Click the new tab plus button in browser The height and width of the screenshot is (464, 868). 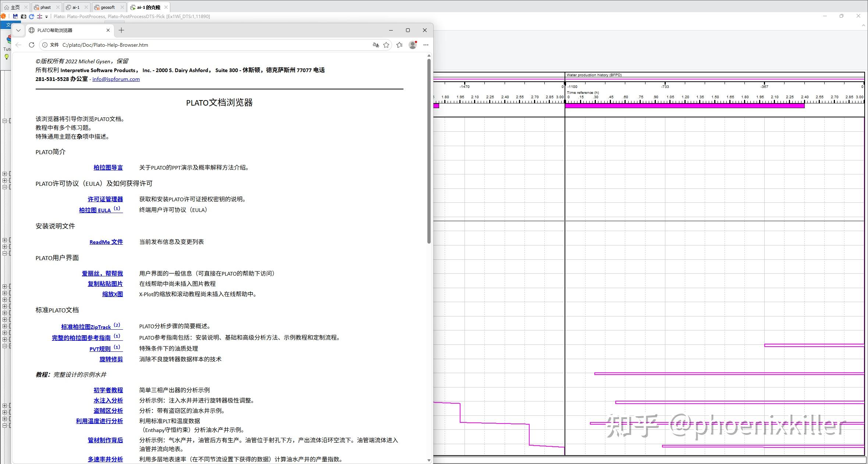tap(121, 30)
